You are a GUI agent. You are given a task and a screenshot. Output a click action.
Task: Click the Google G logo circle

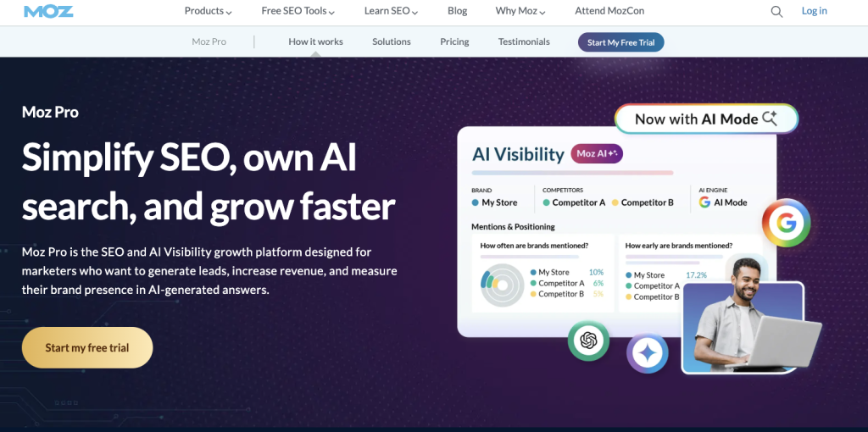tap(786, 223)
